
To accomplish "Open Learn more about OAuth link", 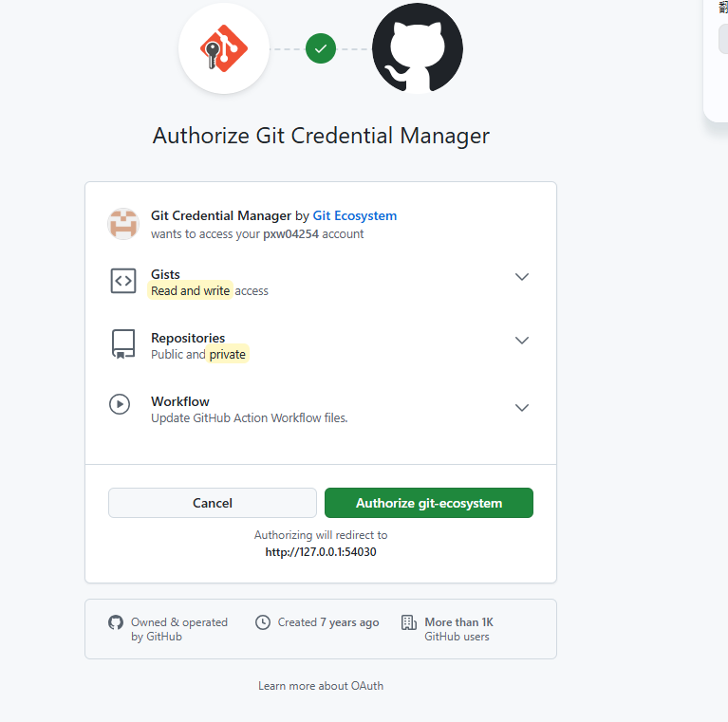I will pyautogui.click(x=321, y=686).
